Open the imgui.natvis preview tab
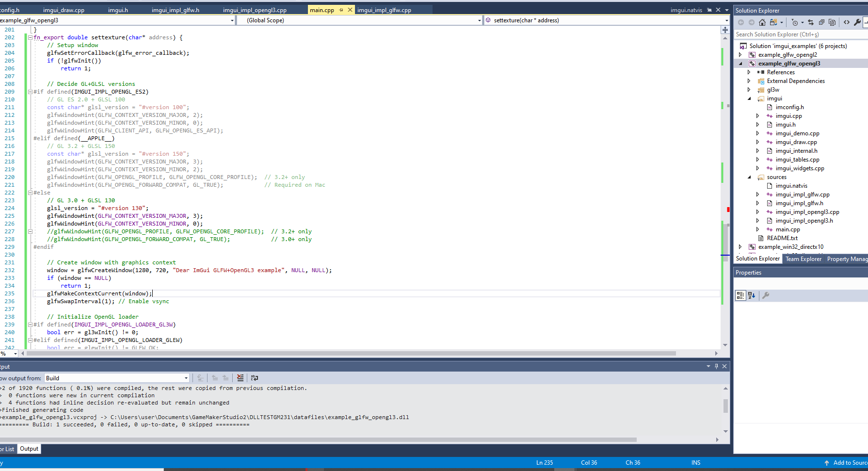This screenshot has height=471, width=868. coord(686,10)
